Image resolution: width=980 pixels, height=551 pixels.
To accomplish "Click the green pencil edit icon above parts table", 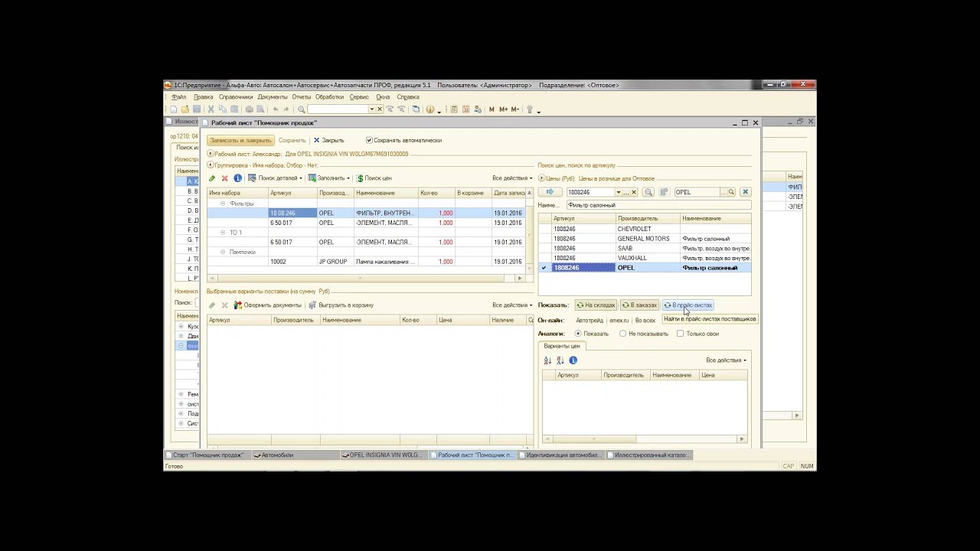I will (212, 178).
